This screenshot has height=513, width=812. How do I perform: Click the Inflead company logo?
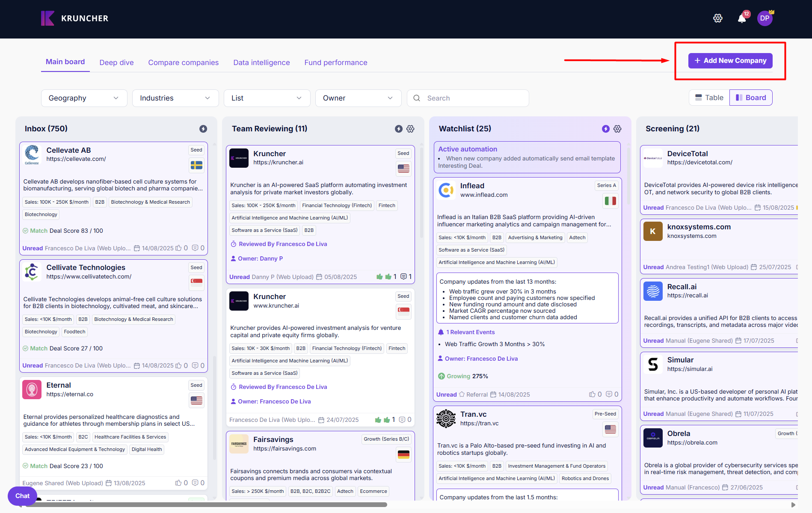pos(446,190)
